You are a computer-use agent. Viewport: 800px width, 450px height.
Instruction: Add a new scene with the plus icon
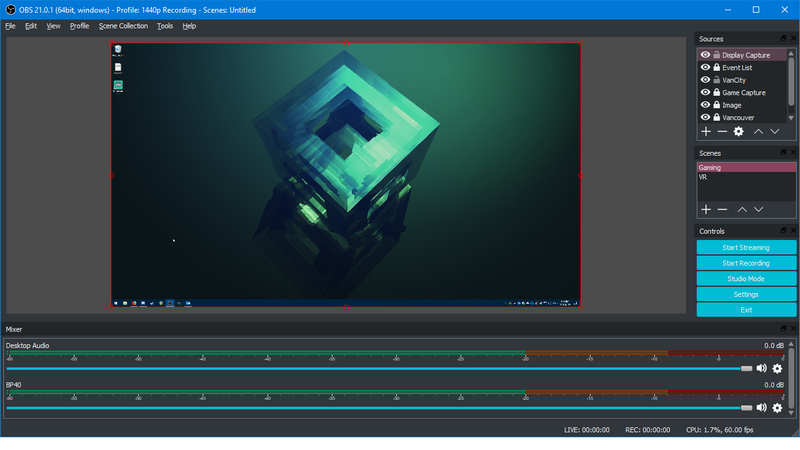click(706, 209)
